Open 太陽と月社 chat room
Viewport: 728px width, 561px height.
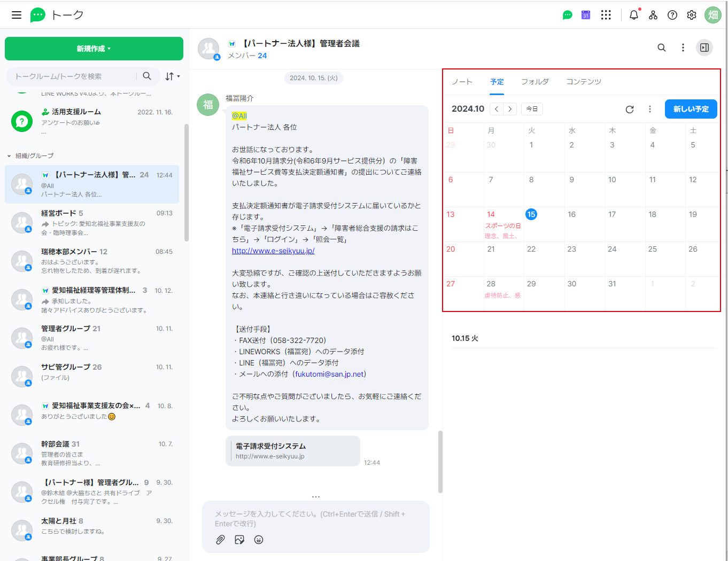(x=92, y=531)
